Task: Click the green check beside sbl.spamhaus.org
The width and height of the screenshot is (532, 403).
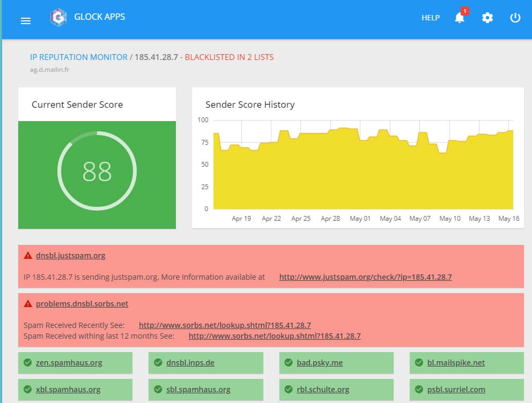Action: tap(158, 389)
